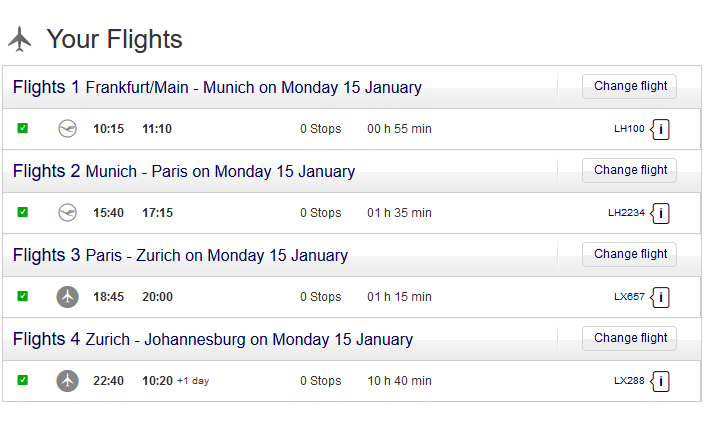This screenshot has height=425, width=715.
Task: Open info icon beside LX288
Action: click(x=661, y=381)
